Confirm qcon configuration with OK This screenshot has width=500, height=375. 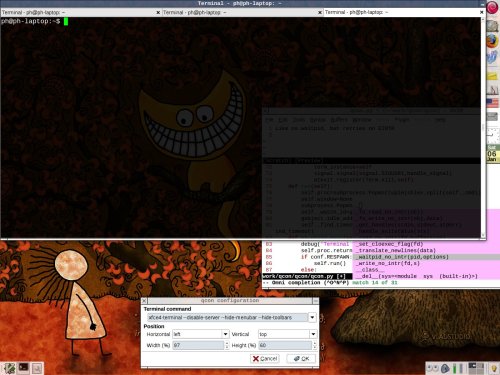301,359
